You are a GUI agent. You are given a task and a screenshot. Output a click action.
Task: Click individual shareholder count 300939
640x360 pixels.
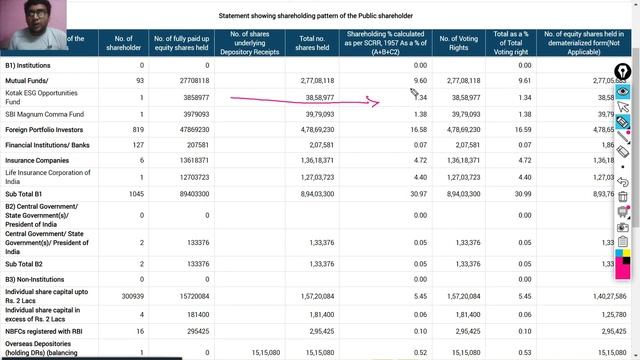[133, 296]
